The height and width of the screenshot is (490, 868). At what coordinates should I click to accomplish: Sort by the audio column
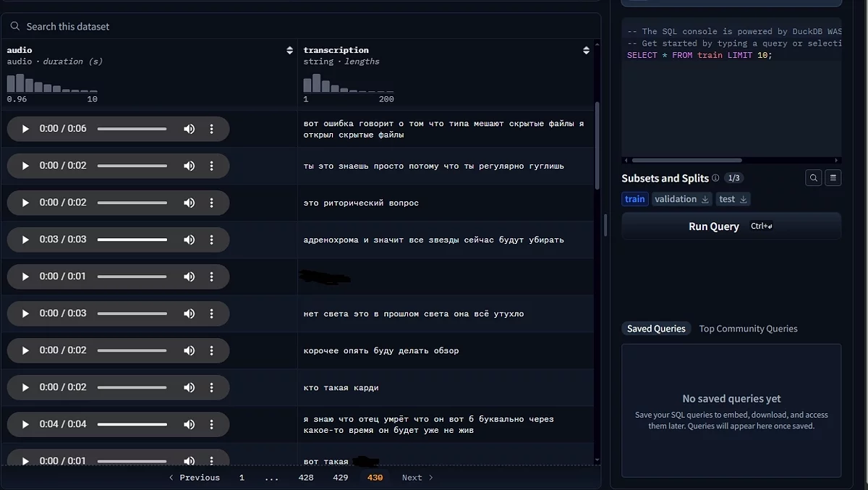290,51
